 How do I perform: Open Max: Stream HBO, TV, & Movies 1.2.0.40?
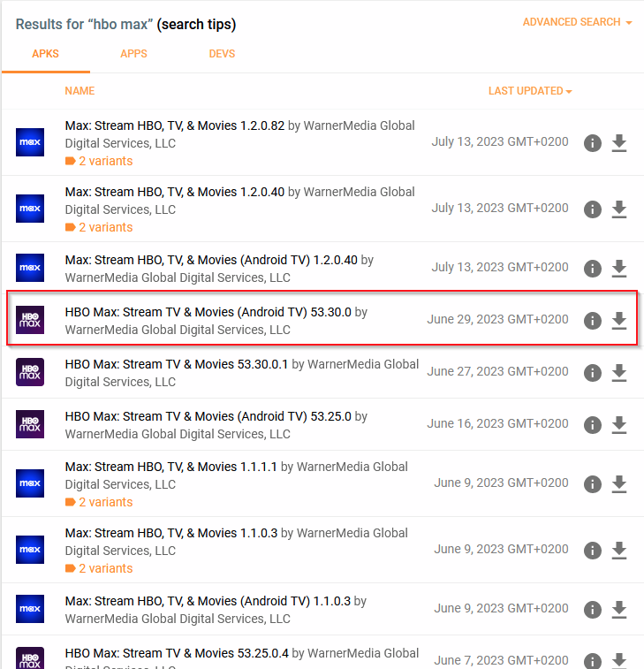[x=174, y=192]
